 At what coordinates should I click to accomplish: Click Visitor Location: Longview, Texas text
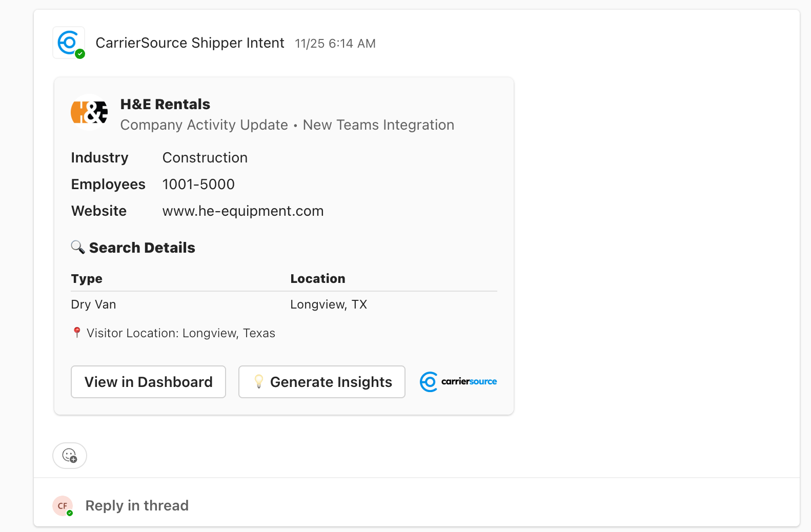(181, 333)
